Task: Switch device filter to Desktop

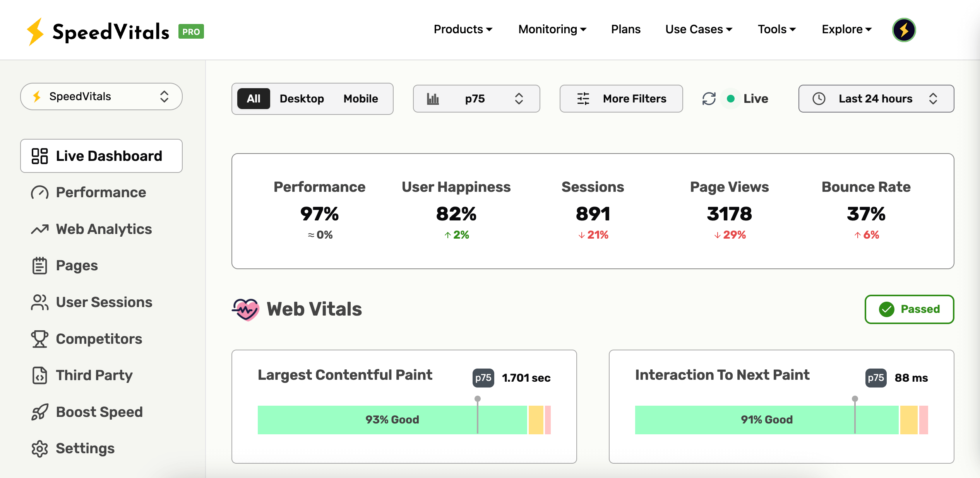Action: click(x=302, y=99)
